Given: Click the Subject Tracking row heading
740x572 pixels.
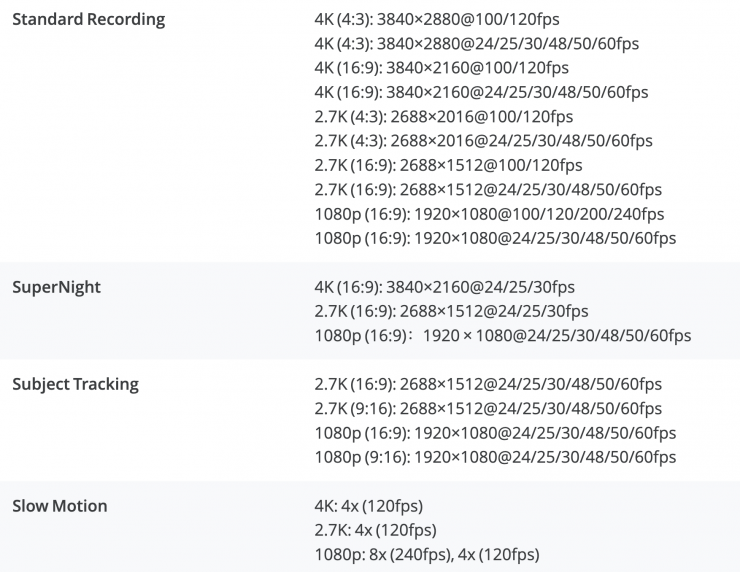Looking at the screenshot, I should coord(75,384).
